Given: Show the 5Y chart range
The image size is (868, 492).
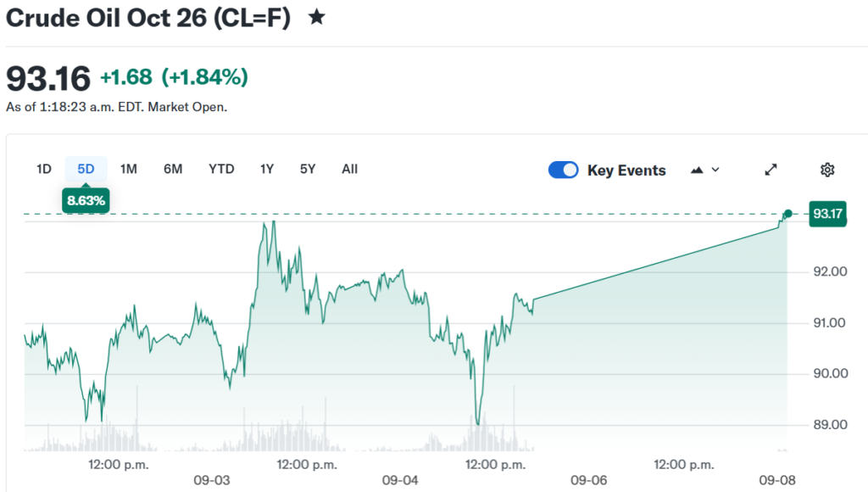Looking at the screenshot, I should (308, 169).
